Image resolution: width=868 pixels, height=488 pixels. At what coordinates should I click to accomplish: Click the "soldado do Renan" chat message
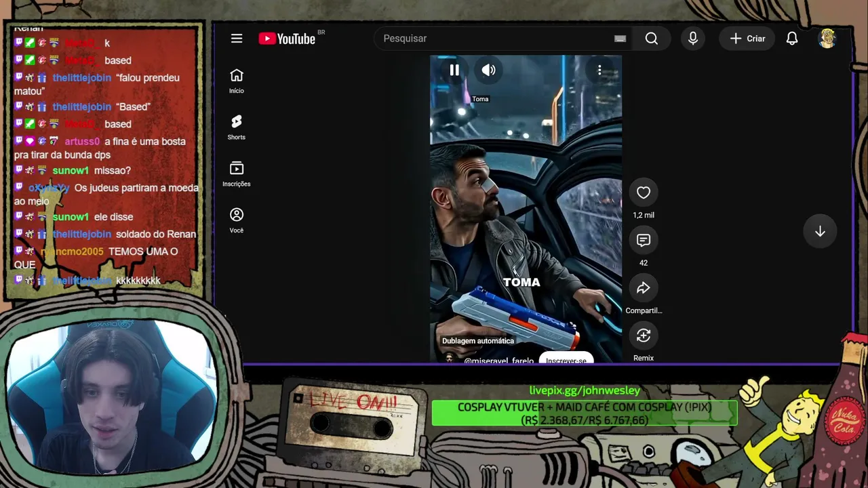coord(156,235)
